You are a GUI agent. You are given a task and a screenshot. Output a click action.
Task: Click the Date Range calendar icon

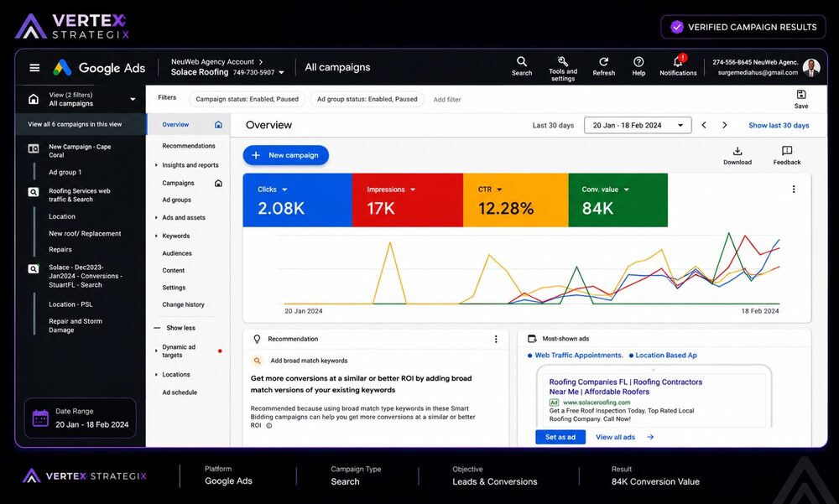(40, 418)
